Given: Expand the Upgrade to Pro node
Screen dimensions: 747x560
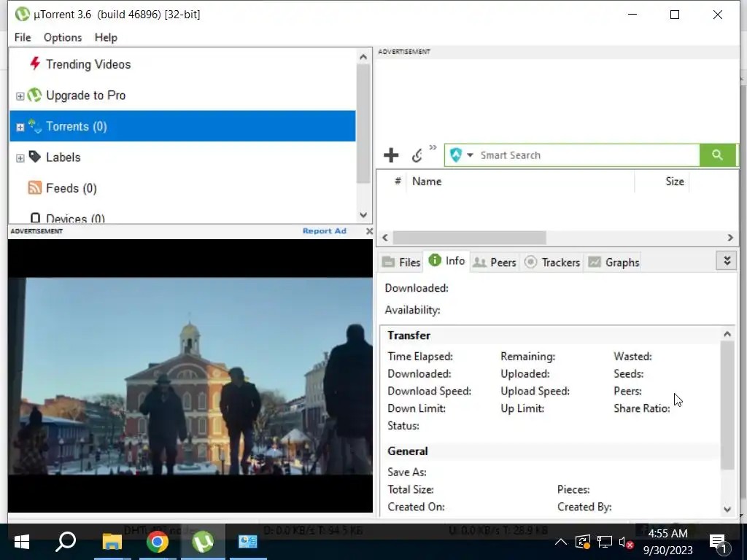Looking at the screenshot, I should point(20,96).
